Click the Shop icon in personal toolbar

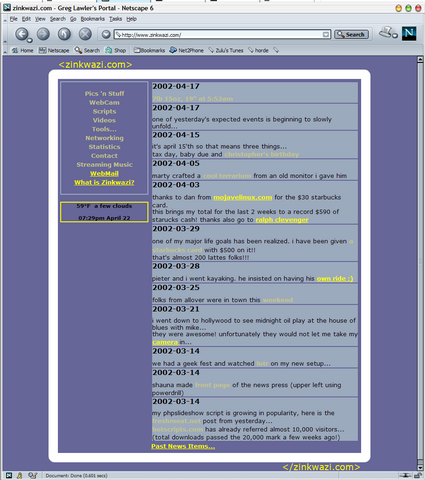pos(115,50)
